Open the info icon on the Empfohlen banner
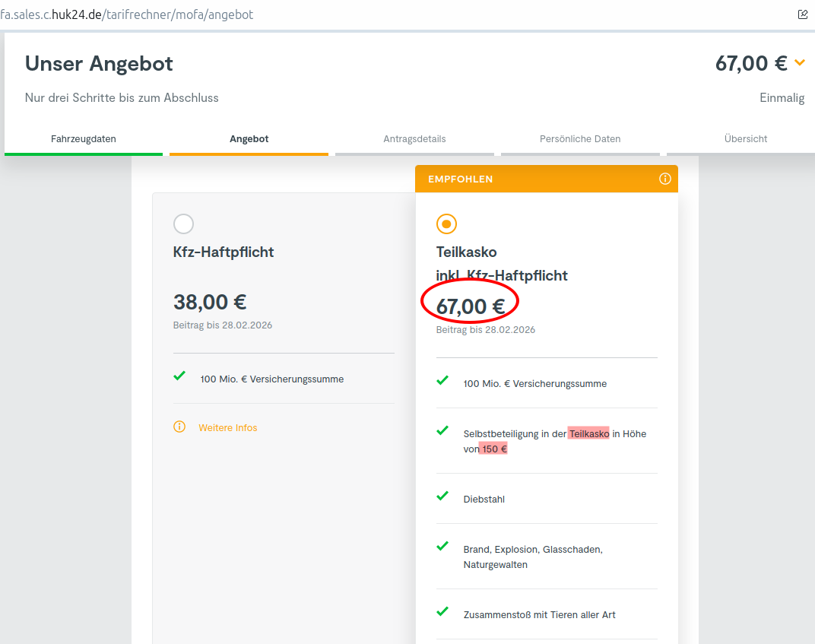Image resolution: width=815 pixels, height=644 pixels. pyautogui.click(x=664, y=179)
